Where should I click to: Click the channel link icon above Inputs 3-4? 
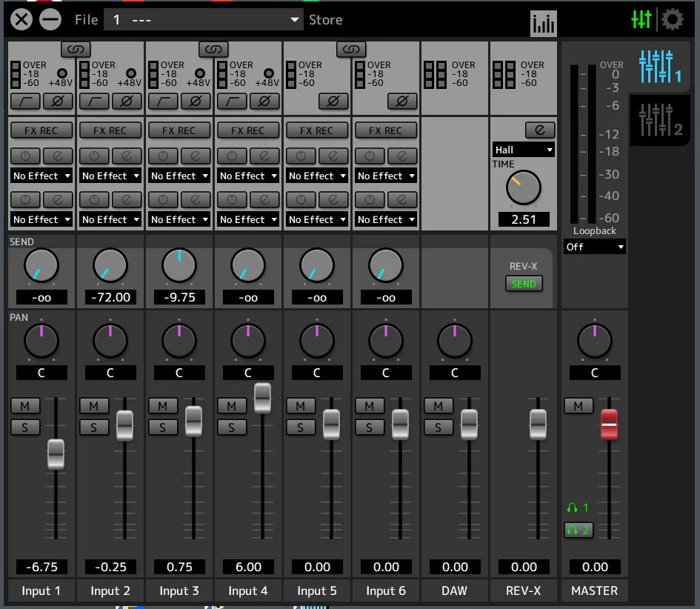[214, 48]
